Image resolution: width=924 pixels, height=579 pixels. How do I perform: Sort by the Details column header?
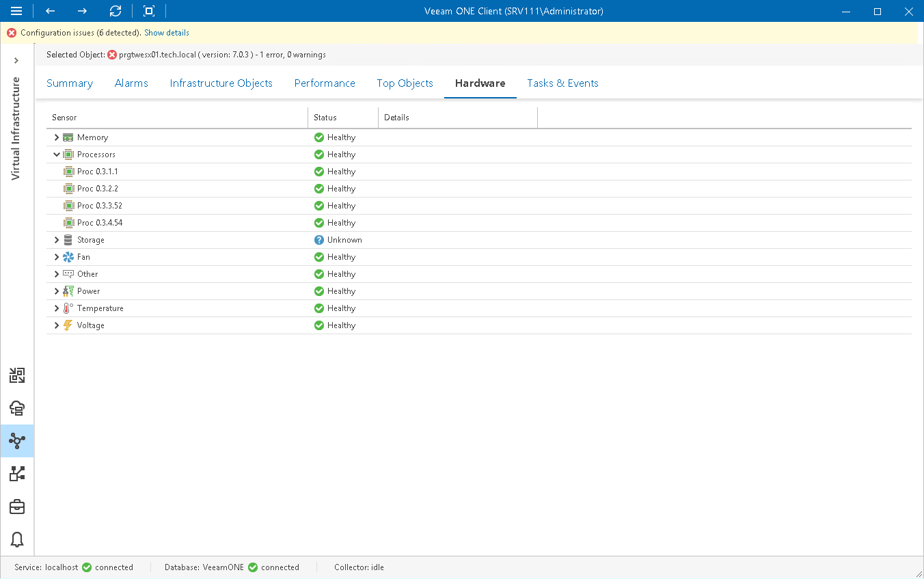coord(458,118)
